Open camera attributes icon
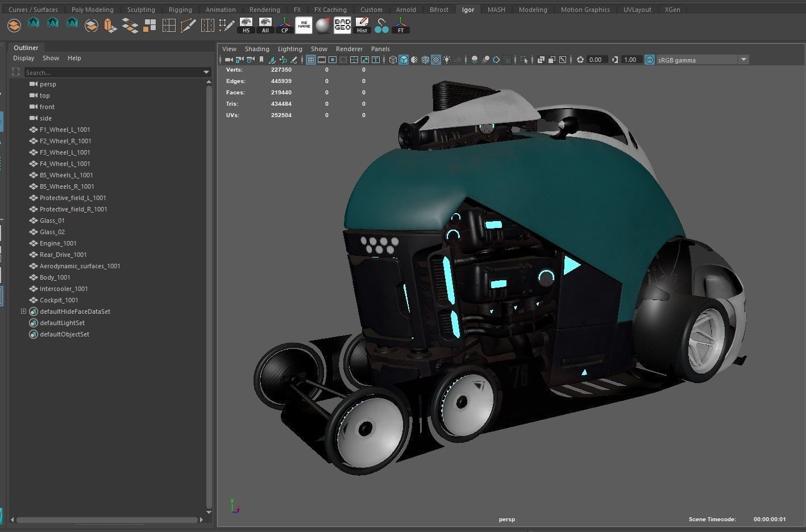 point(250,60)
